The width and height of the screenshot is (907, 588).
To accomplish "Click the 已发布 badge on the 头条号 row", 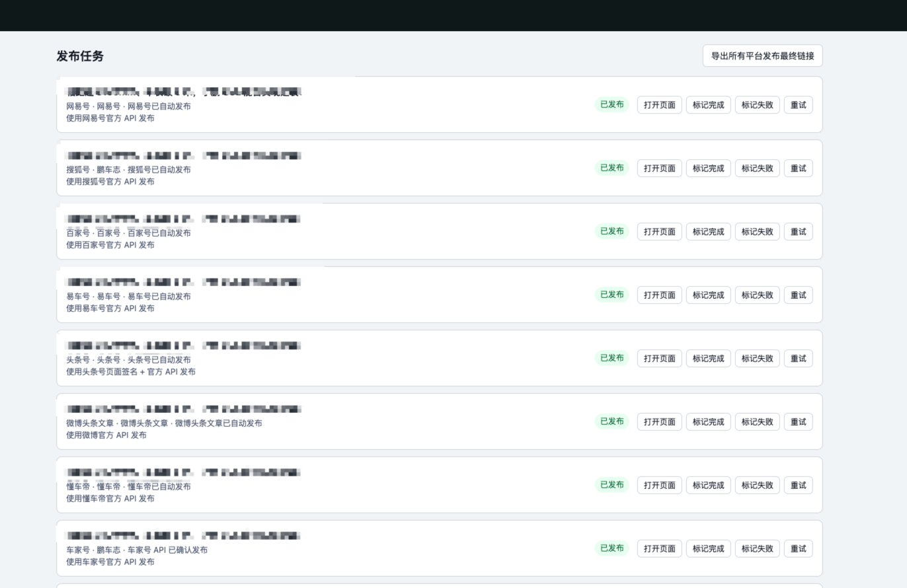I will coord(611,358).
